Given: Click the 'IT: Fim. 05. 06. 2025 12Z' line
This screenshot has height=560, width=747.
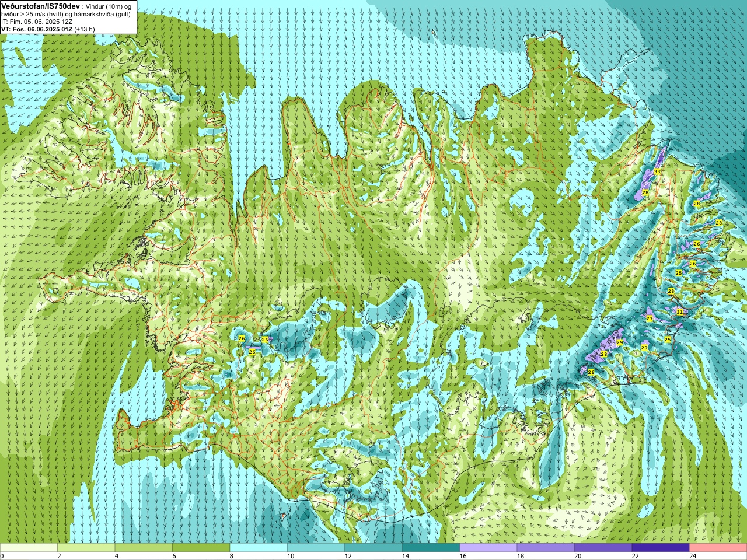Looking at the screenshot, I should (x=37, y=22).
